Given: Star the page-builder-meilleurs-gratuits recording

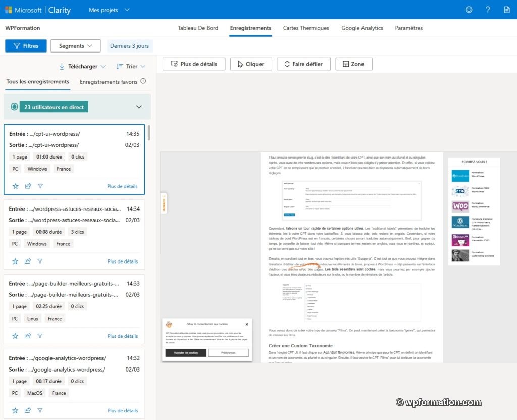Looking at the screenshot, I should 15,336.
